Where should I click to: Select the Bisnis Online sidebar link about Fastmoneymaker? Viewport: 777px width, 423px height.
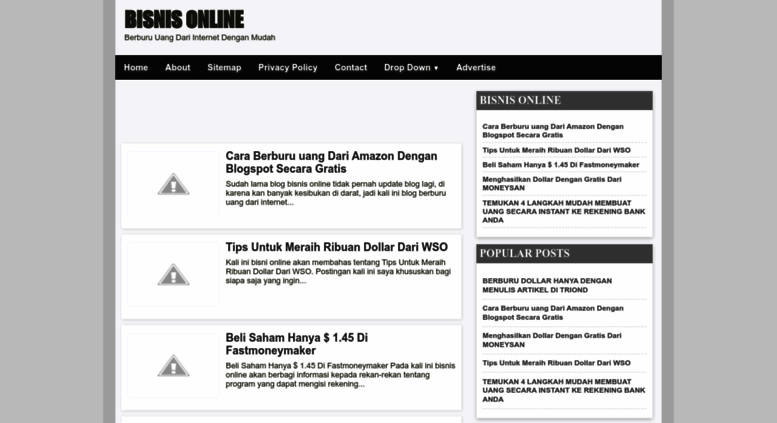[x=560, y=164]
